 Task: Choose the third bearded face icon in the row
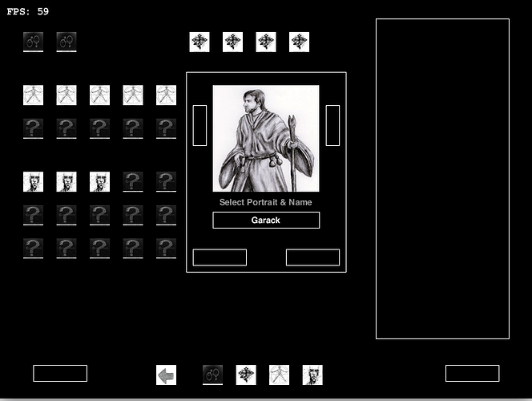(99, 182)
